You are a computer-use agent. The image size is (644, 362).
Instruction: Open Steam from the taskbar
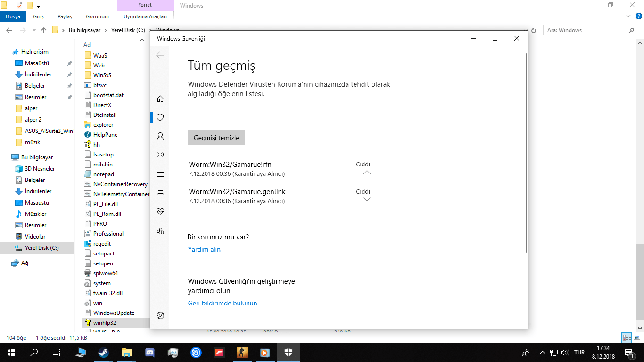(103, 353)
